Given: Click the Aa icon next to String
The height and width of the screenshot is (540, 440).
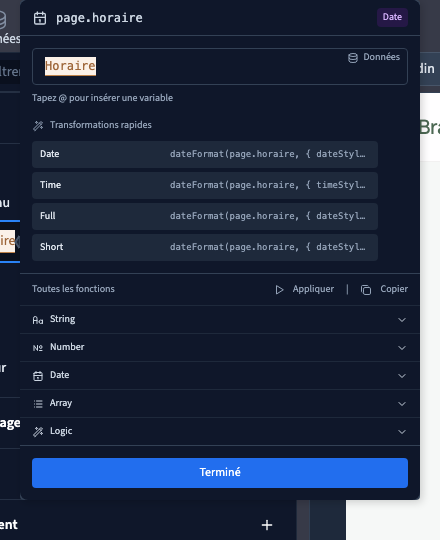Looking at the screenshot, I should click(x=38, y=320).
